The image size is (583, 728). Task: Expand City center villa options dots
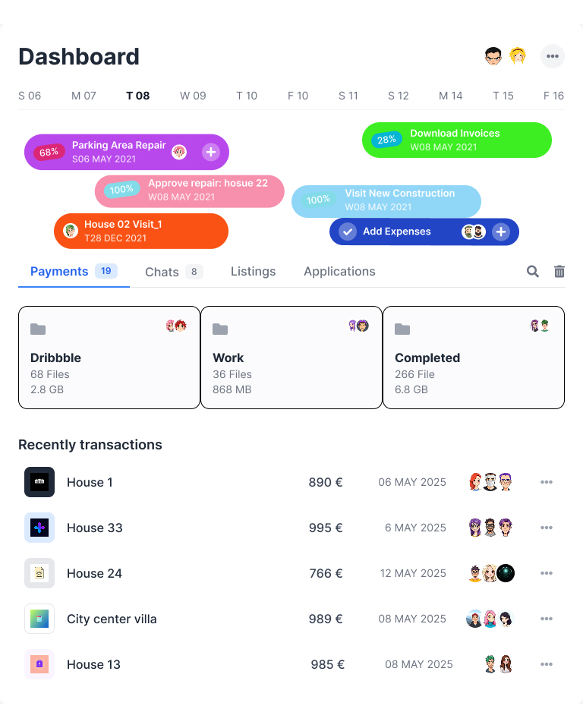(547, 619)
